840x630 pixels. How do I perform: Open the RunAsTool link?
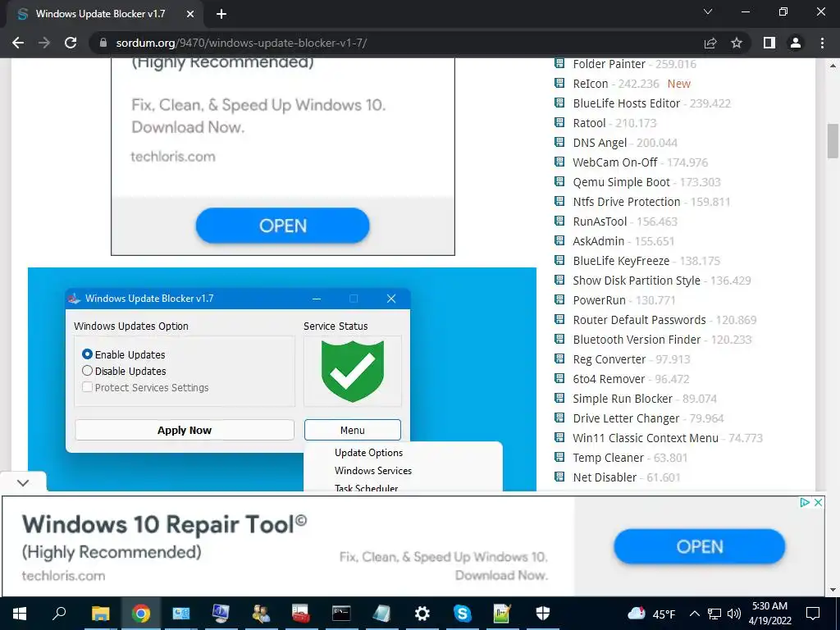(600, 221)
